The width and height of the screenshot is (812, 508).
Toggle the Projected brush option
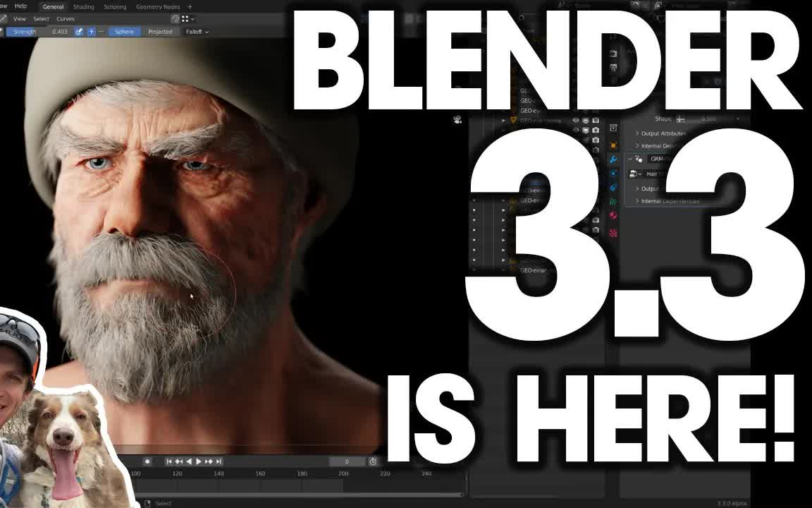click(160, 31)
